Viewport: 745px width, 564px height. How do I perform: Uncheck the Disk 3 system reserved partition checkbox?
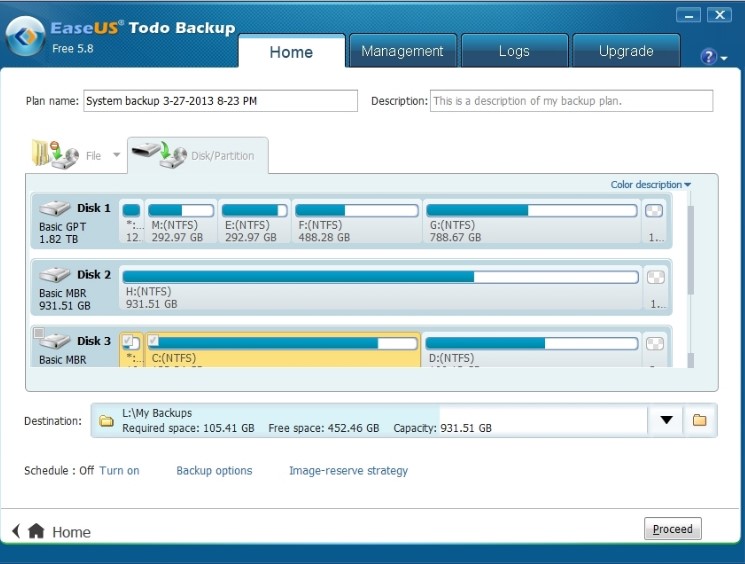click(x=127, y=340)
